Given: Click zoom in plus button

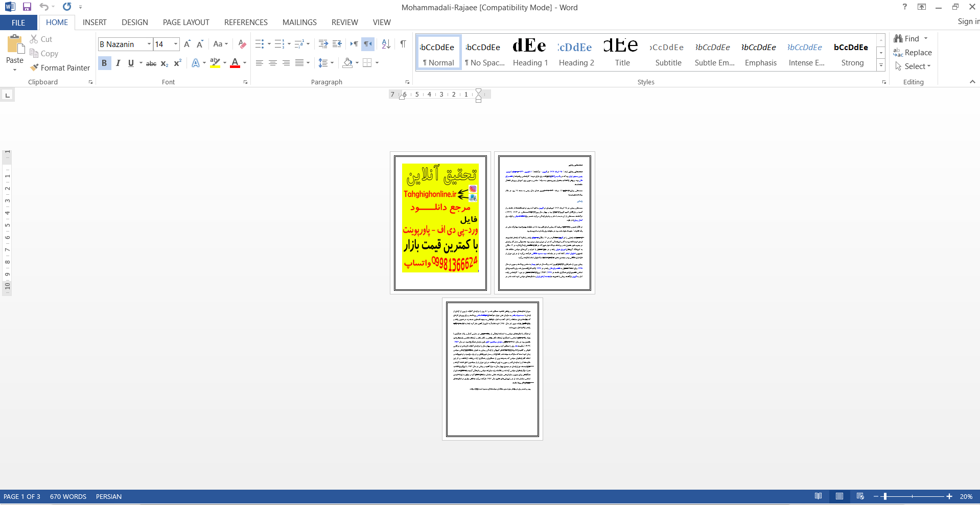Looking at the screenshot, I should [949, 496].
